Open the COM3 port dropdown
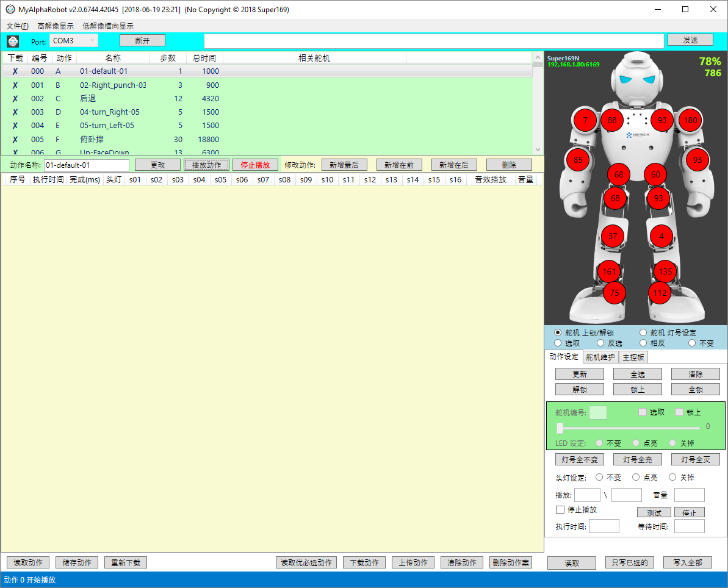The image size is (728, 588). point(74,41)
